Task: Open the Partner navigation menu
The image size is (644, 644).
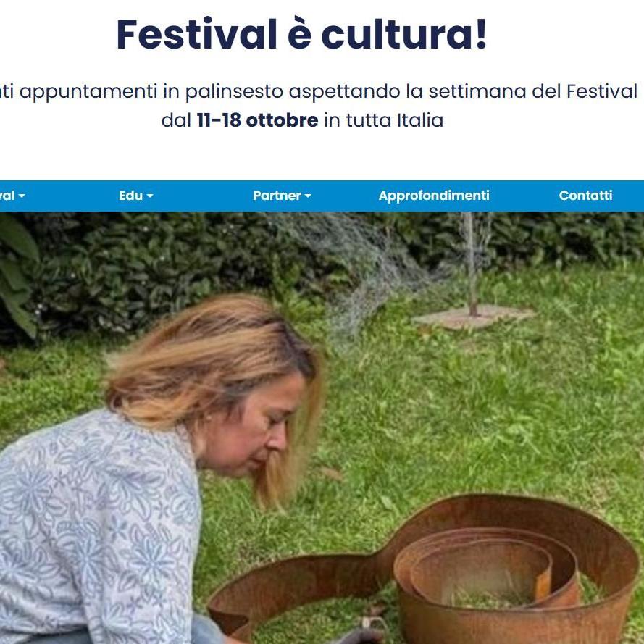Action: (282, 196)
